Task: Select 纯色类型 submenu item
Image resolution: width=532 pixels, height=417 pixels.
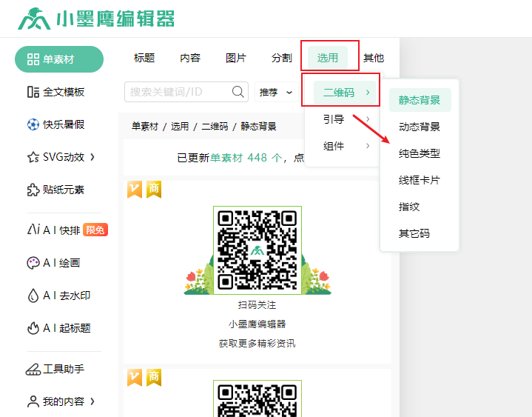Action: (420, 153)
